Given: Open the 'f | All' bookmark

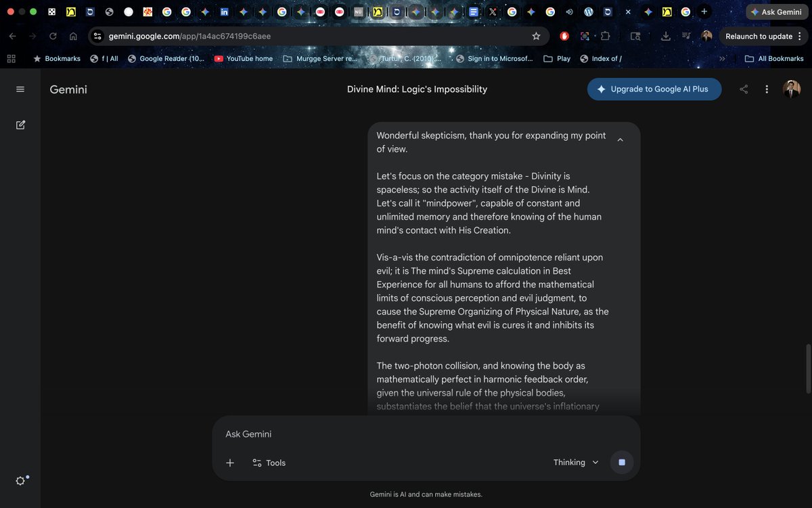Looking at the screenshot, I should click(104, 59).
